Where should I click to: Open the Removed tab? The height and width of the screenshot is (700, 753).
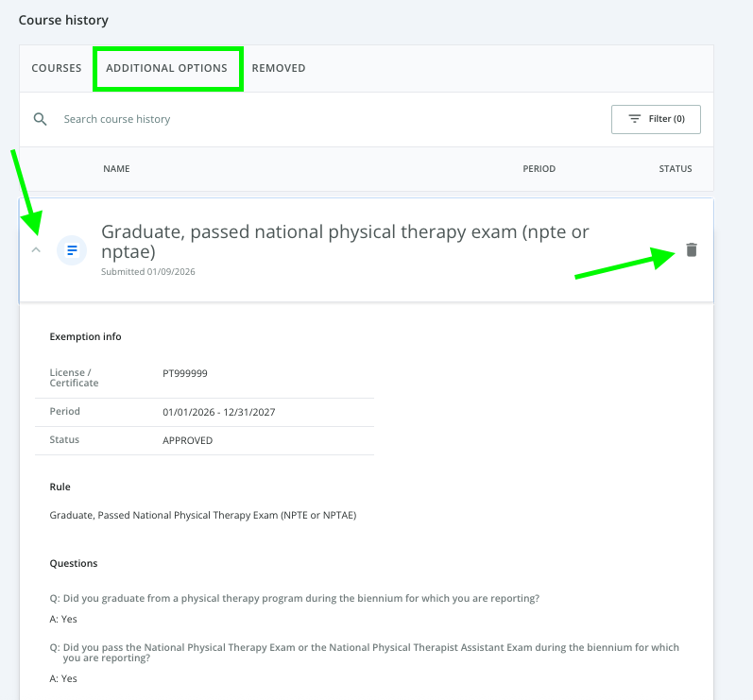[278, 68]
